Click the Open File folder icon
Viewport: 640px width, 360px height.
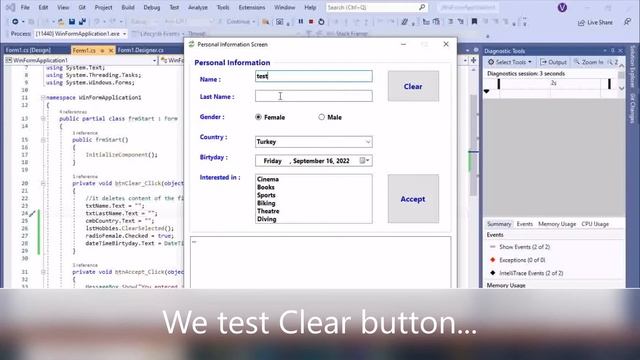point(61,22)
